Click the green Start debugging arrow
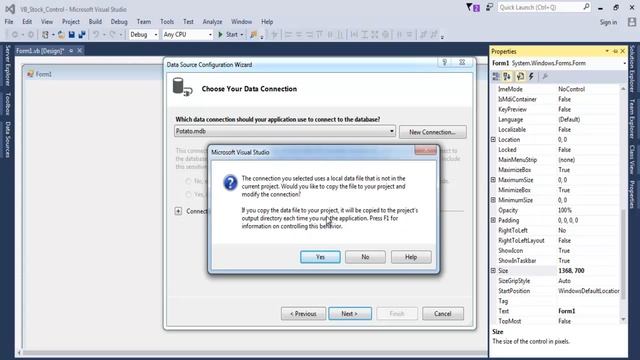The height and width of the screenshot is (360, 640). point(220,35)
